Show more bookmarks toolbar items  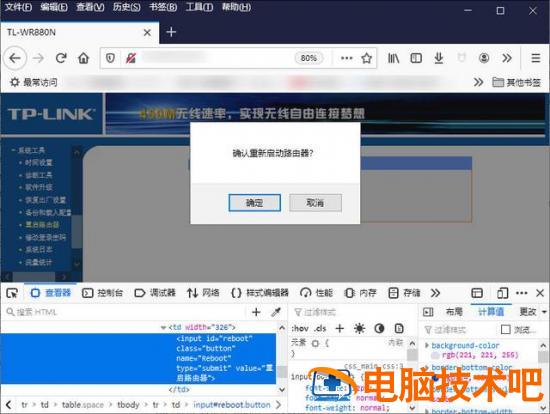pyautogui.click(x=478, y=82)
